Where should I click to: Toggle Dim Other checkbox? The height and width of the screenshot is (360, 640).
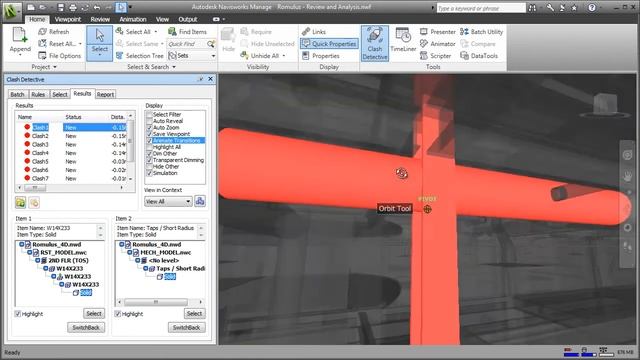coord(149,154)
